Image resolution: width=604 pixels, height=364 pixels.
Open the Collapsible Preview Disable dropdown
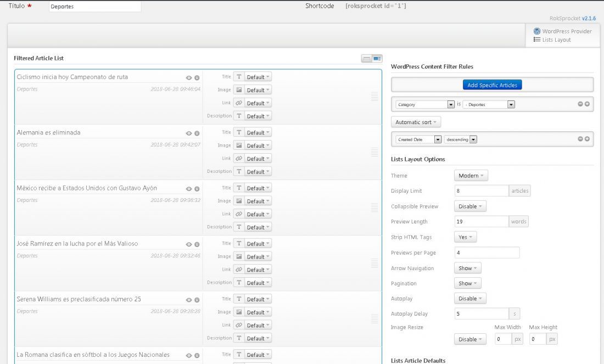pyautogui.click(x=470, y=206)
